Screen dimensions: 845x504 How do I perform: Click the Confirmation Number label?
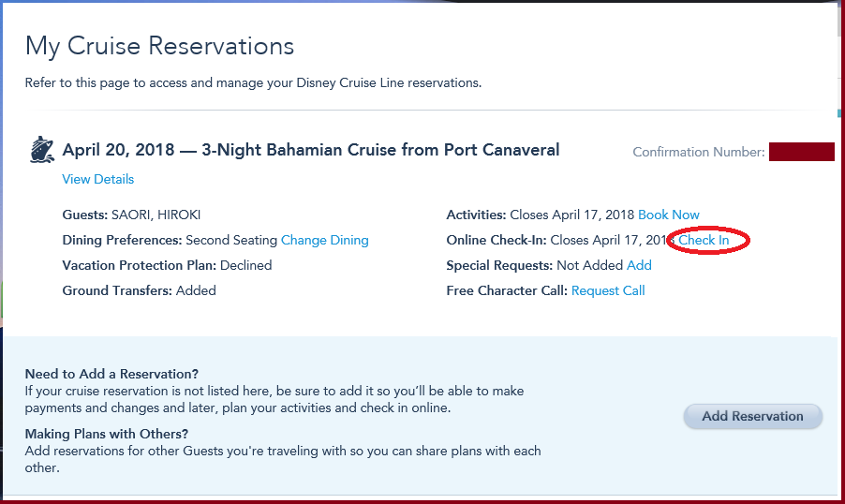[x=699, y=152]
